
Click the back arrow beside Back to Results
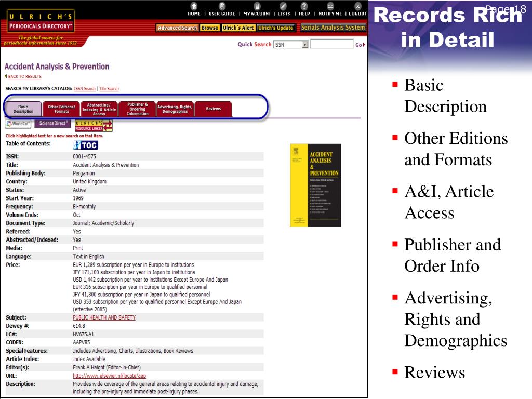pos(6,76)
